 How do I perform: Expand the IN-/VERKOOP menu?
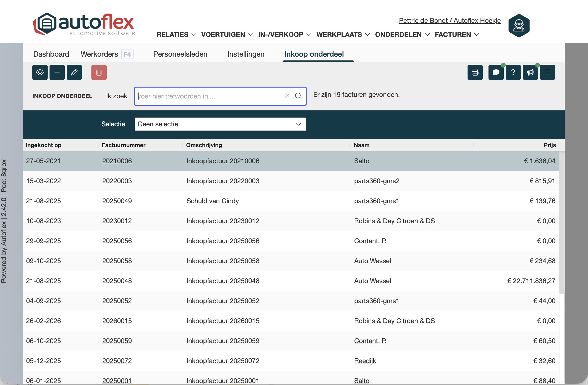pyautogui.click(x=285, y=35)
